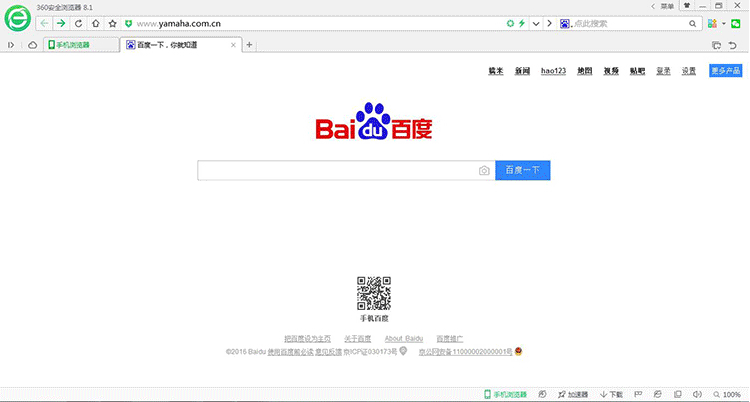Image resolution: width=750 pixels, height=402 pixels.
Task: Open the 视频 link
Action: (611, 71)
